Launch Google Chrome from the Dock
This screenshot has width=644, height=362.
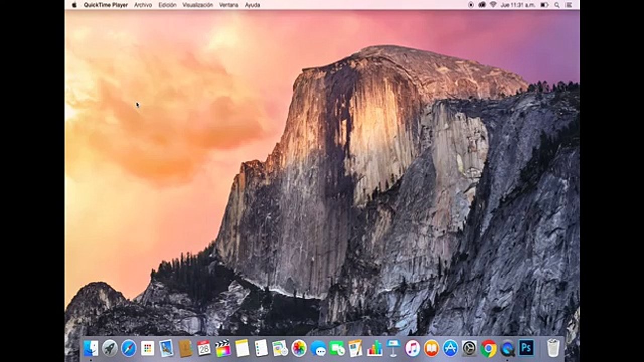pos(488,348)
